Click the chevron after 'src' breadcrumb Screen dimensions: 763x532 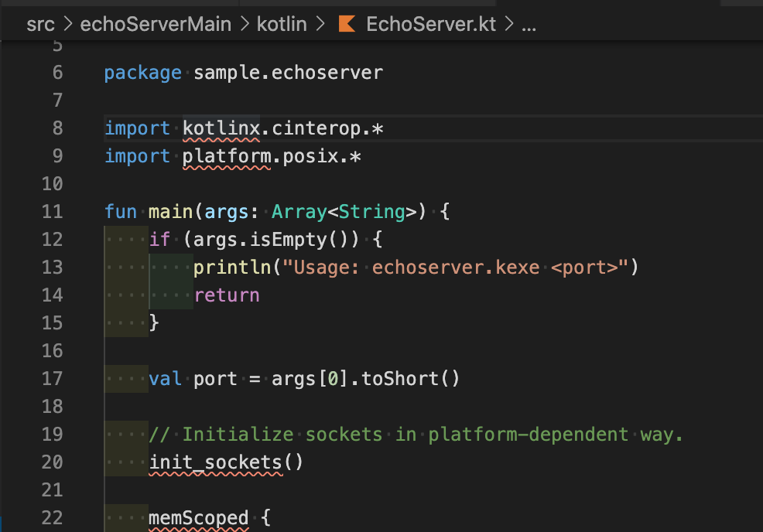tap(68, 24)
